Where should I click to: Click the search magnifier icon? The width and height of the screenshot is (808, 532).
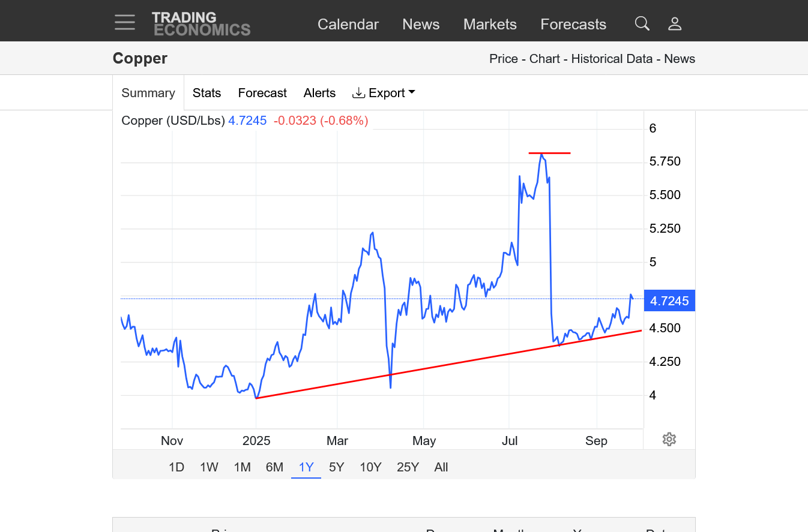pyautogui.click(x=642, y=24)
